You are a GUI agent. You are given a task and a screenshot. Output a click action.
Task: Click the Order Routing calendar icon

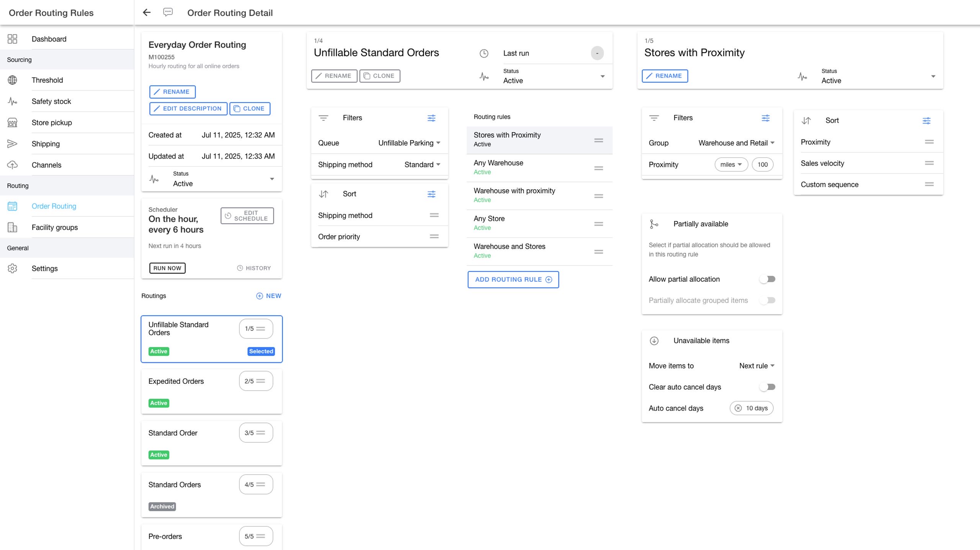click(12, 206)
